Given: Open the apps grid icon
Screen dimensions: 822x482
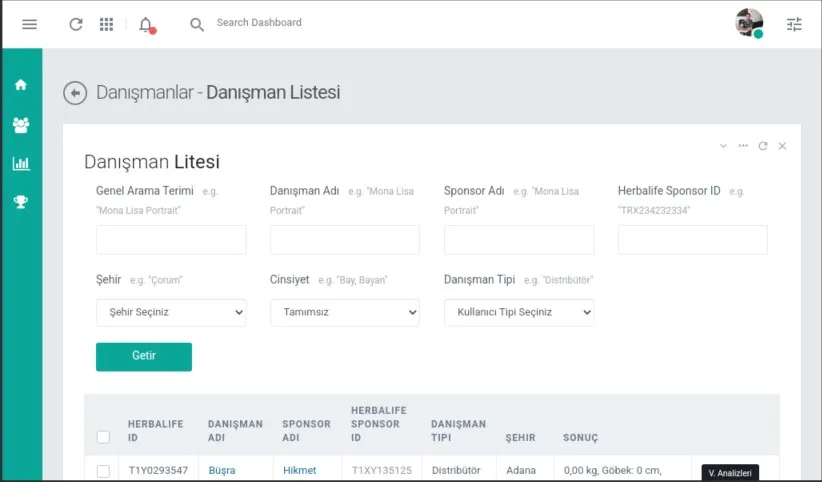Looking at the screenshot, I should (x=106, y=24).
